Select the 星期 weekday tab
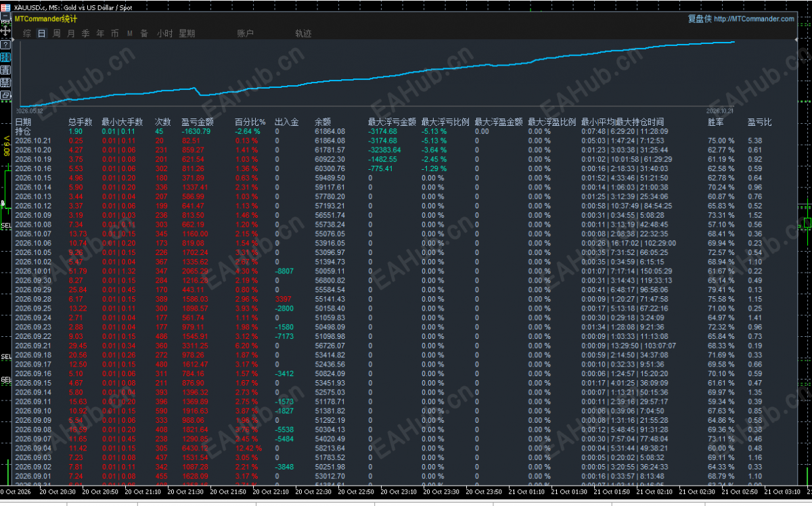The height and width of the screenshot is (506, 812). [x=187, y=33]
